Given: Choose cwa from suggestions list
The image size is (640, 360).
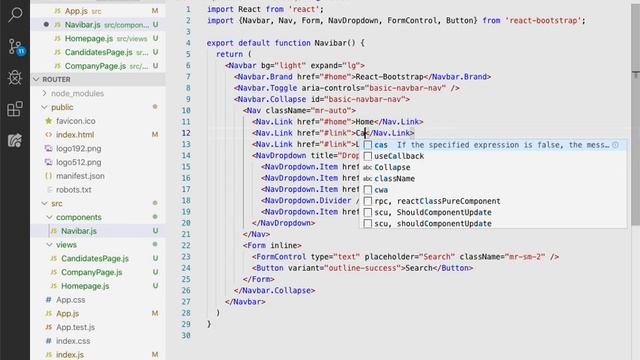Looking at the screenshot, I should 493,190.
